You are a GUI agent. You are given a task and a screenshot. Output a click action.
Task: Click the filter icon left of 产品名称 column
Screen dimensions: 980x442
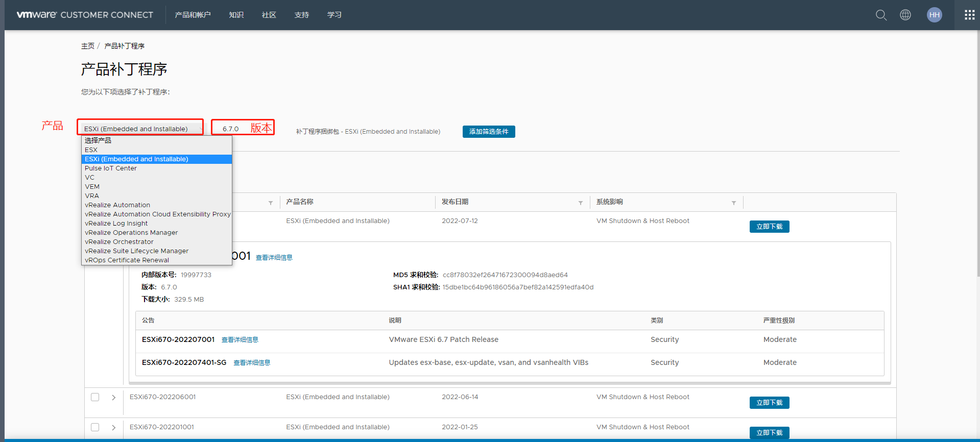271,203
